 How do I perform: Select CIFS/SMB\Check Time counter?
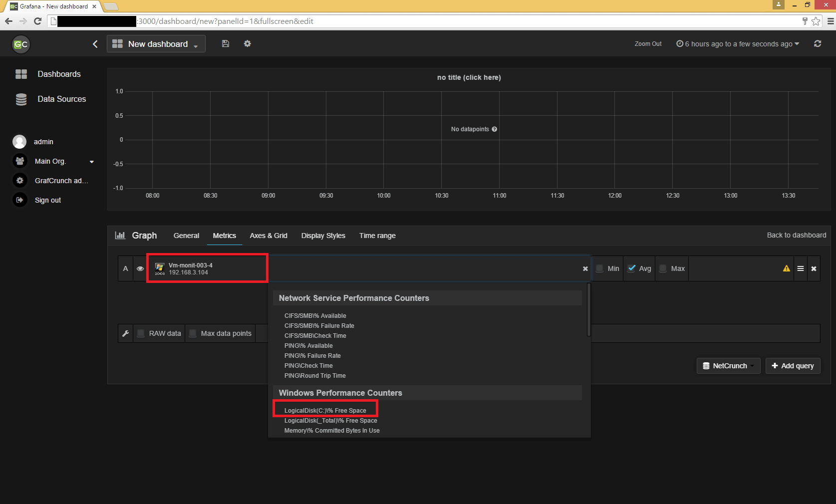click(x=315, y=336)
